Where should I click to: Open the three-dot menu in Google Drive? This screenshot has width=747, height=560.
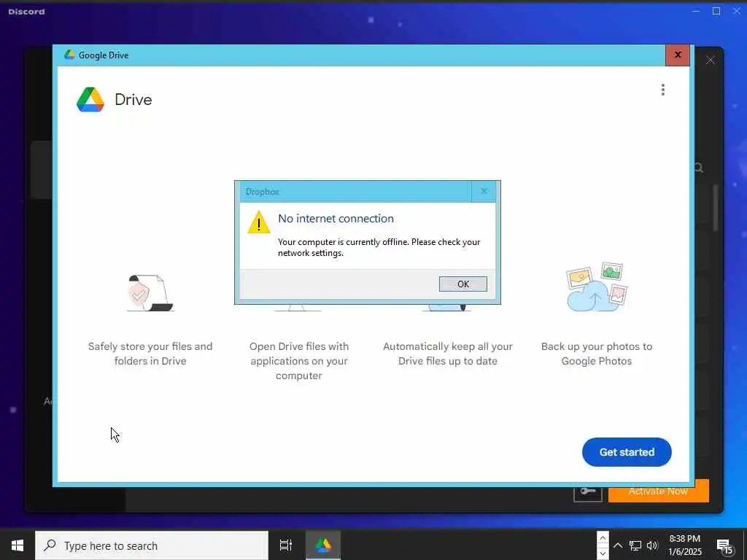pyautogui.click(x=662, y=90)
